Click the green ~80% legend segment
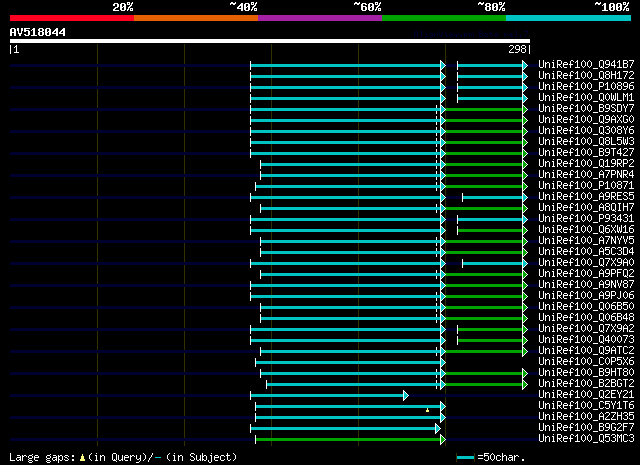640x465 pixels. pos(444,18)
